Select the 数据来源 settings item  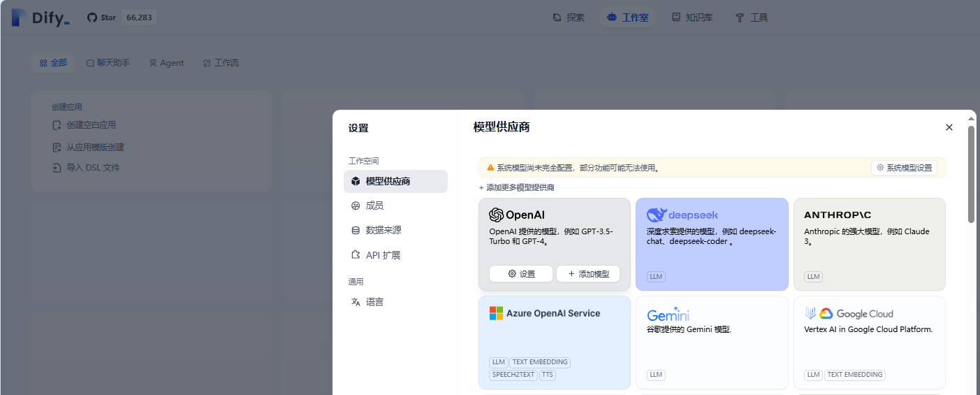(383, 230)
